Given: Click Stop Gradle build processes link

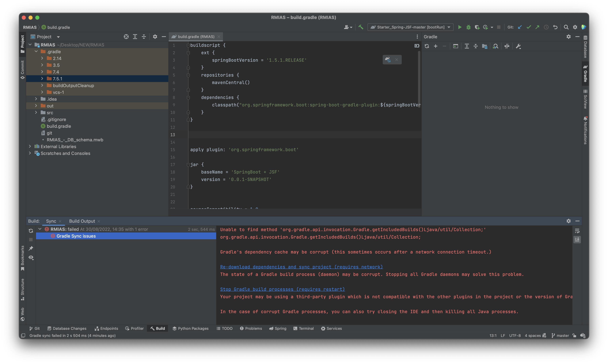Looking at the screenshot, I should coord(282,289).
